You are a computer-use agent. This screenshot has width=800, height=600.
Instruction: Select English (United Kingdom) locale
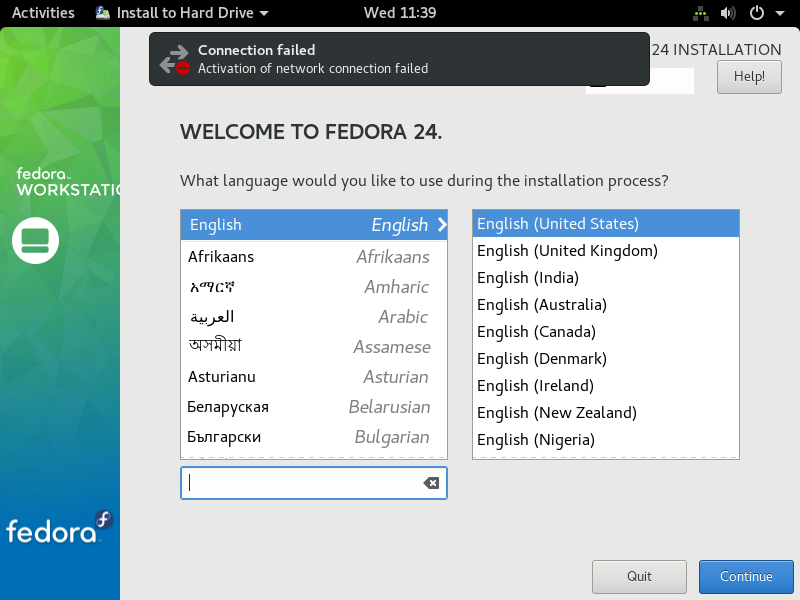(x=606, y=251)
